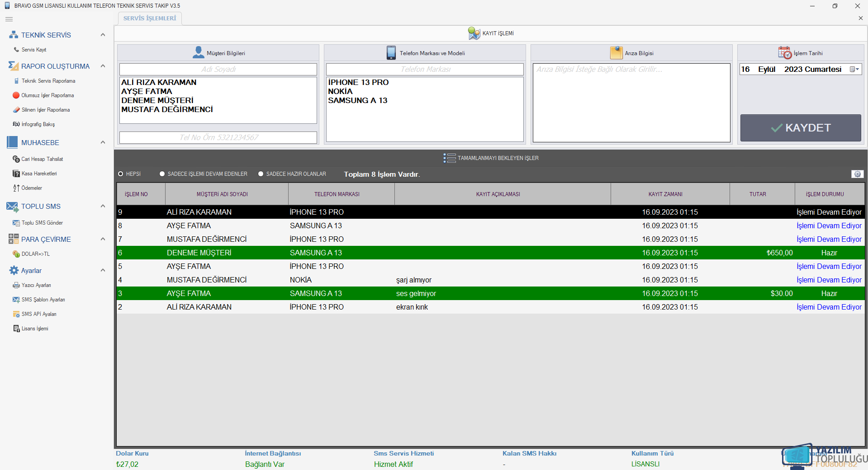Select row 7 MUSTAFA DEĞİRMENCİ name cell
The image size is (868, 470).
pyautogui.click(x=227, y=239)
